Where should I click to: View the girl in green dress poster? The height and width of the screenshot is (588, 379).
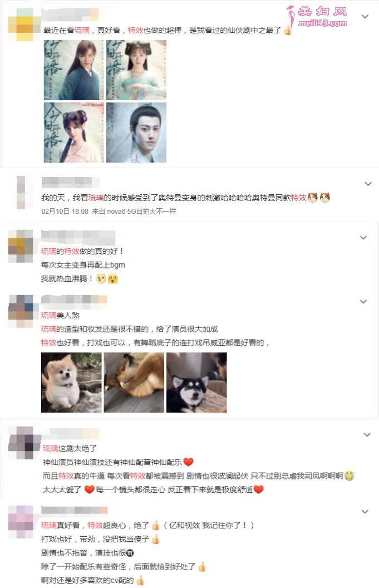tap(136, 70)
